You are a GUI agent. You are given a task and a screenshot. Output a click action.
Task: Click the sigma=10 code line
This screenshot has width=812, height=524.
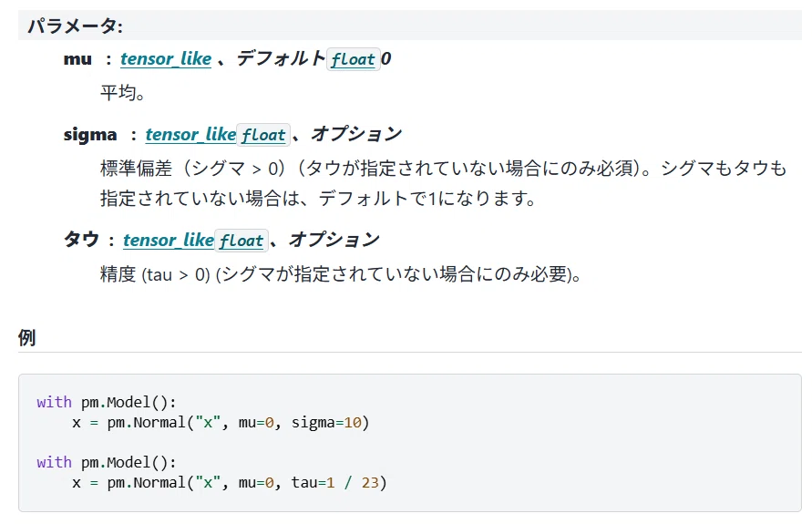[221, 423]
